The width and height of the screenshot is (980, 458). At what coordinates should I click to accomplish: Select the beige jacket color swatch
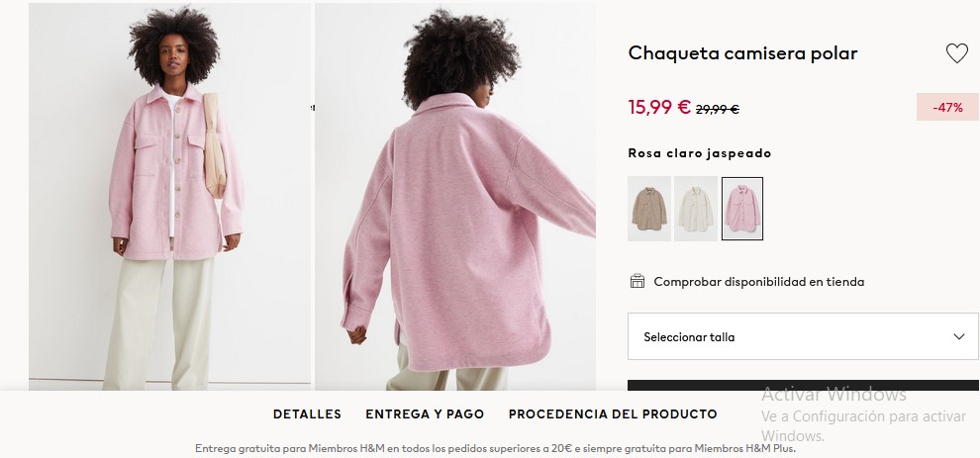648,209
